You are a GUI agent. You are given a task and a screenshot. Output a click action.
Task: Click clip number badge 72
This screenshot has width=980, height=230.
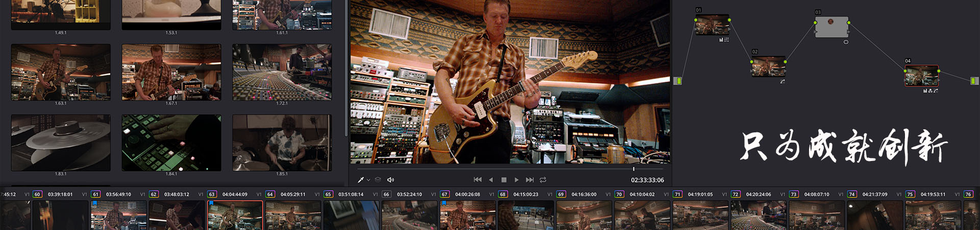coord(736,194)
